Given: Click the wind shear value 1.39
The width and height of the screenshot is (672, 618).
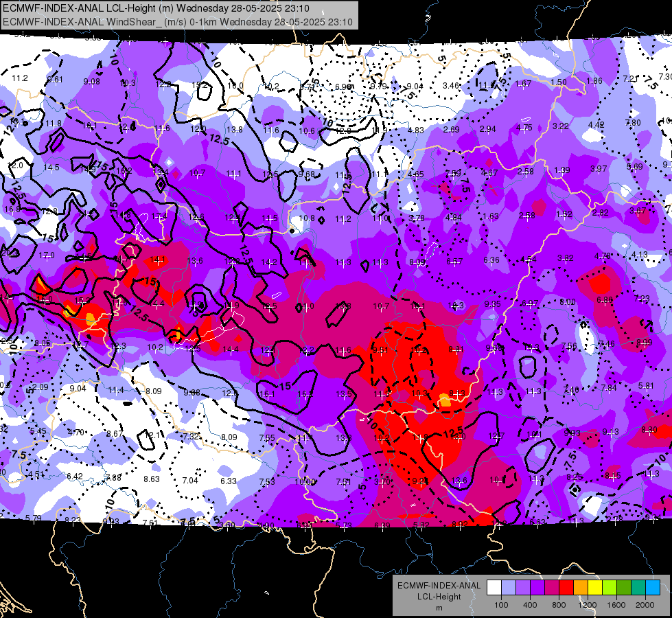Looking at the screenshot, I should pos(562,170).
